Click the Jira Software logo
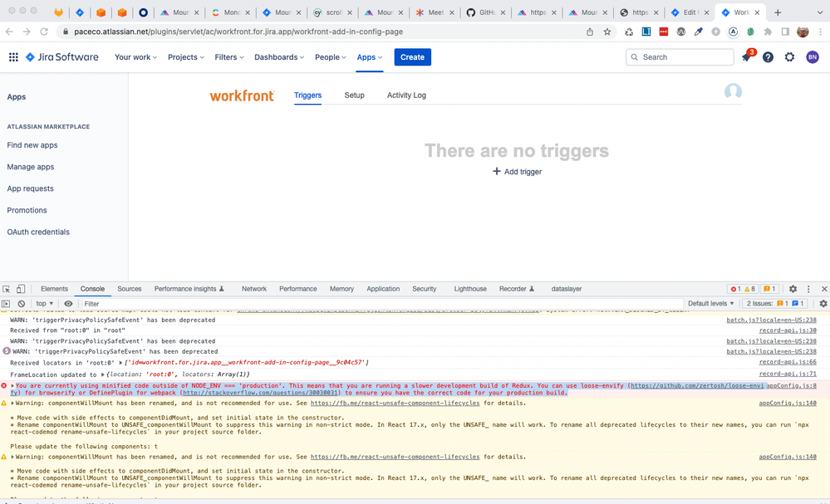 (x=62, y=57)
